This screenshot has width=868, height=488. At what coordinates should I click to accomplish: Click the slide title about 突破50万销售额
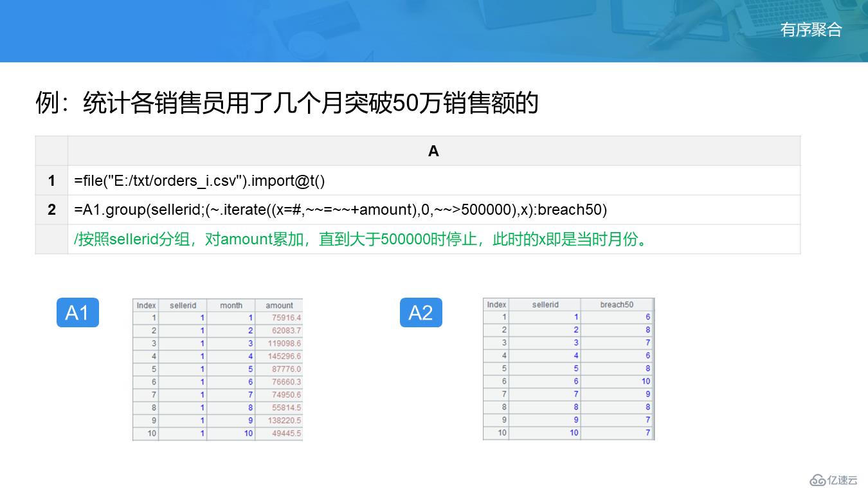(x=287, y=103)
